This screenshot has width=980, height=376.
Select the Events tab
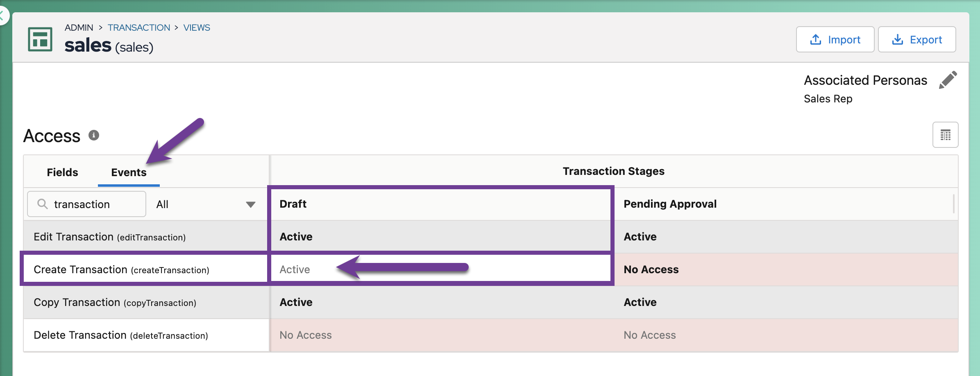pos(129,172)
